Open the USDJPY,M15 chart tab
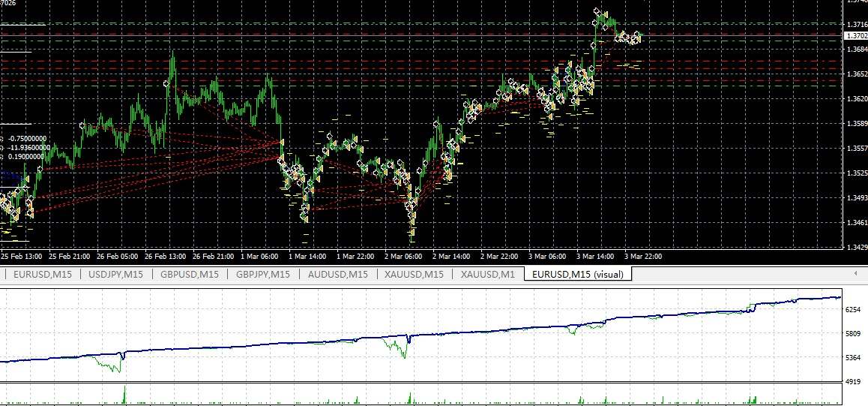 click(x=115, y=274)
